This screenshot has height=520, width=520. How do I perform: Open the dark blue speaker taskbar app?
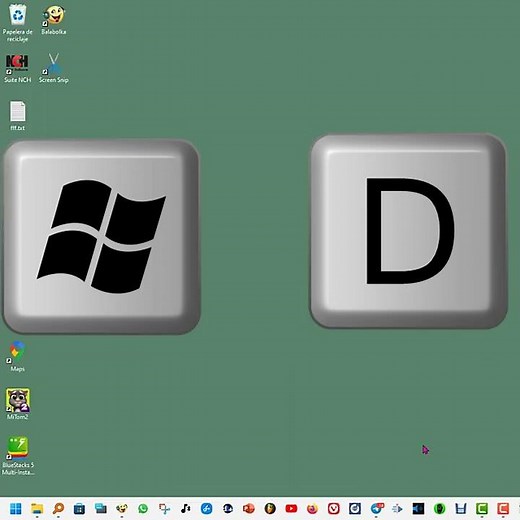(418, 509)
